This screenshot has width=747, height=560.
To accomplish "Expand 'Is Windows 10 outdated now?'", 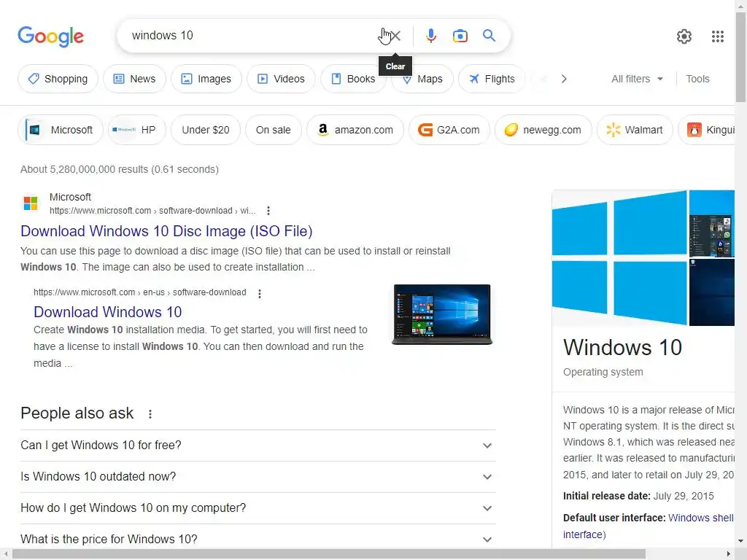I will click(258, 477).
